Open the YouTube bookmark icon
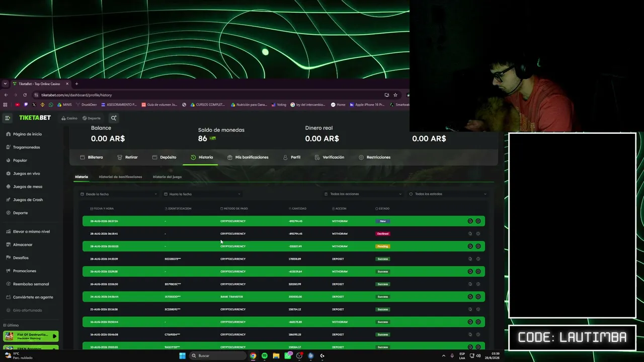Image resolution: width=644 pixels, height=362 pixels. 17,105
